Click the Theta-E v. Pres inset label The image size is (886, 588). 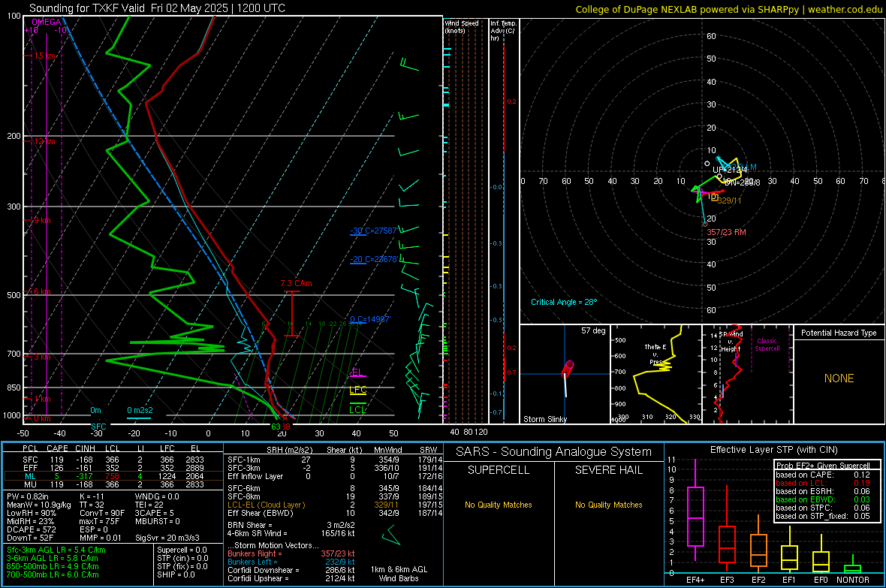[655, 354]
